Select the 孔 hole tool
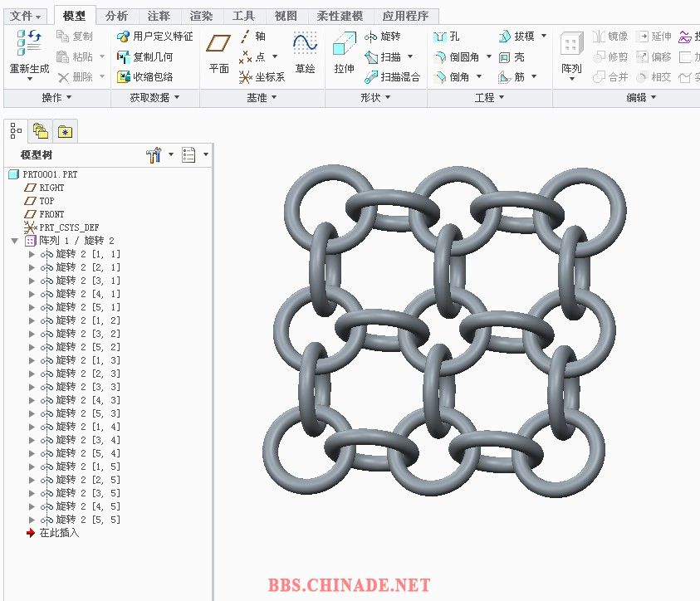The height and width of the screenshot is (601, 700). point(446,37)
